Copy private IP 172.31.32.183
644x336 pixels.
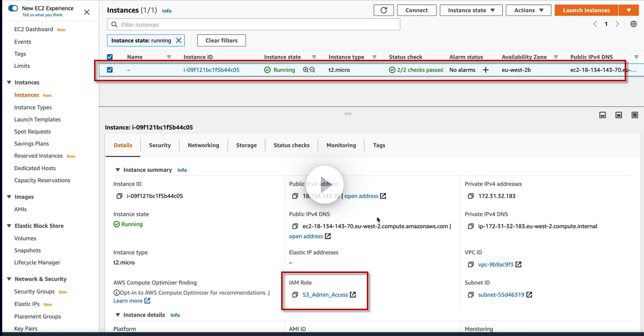point(471,196)
